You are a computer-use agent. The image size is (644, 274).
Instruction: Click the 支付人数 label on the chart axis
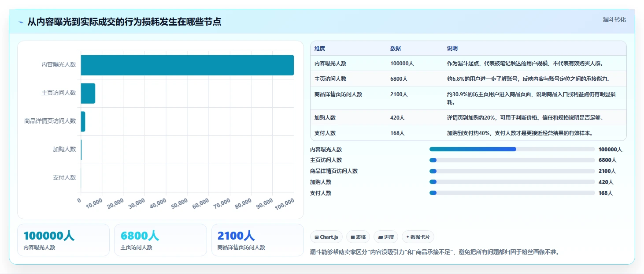point(64,177)
